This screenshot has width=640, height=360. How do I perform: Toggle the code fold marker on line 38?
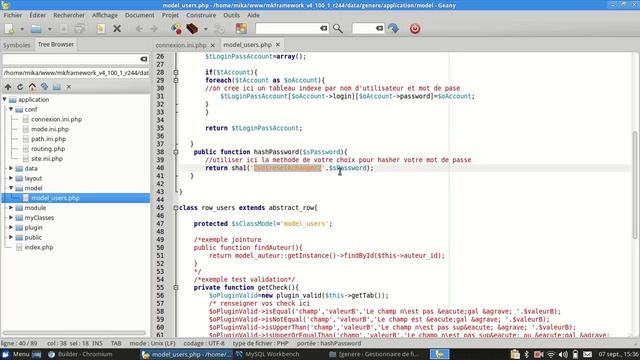click(x=176, y=152)
